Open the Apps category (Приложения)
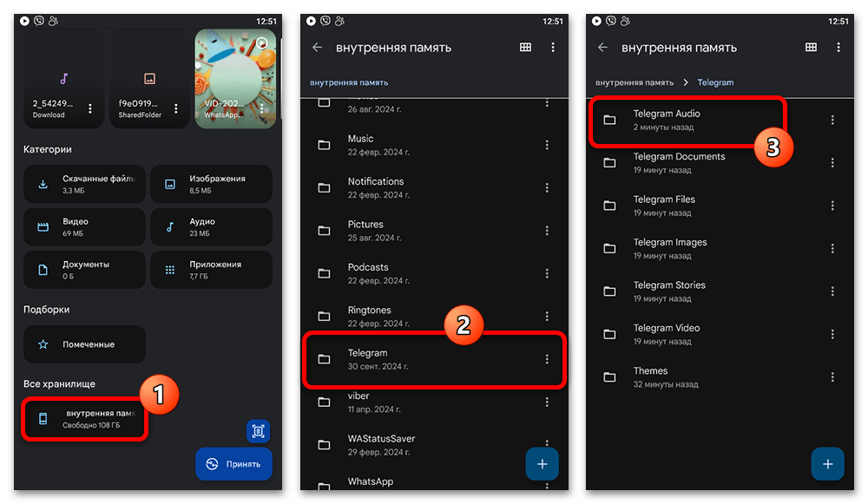Screen dimensions: 868x504 pyautogui.click(x=211, y=270)
